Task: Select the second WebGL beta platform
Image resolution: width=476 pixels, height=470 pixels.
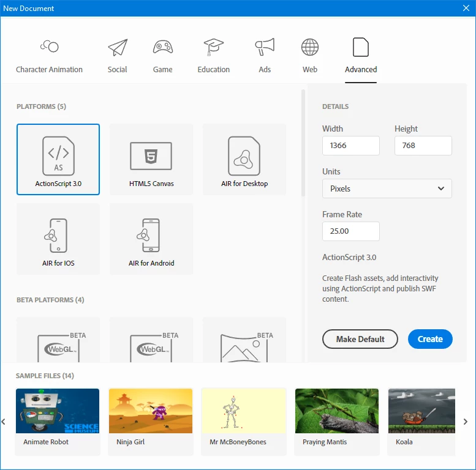Action: 151,340
